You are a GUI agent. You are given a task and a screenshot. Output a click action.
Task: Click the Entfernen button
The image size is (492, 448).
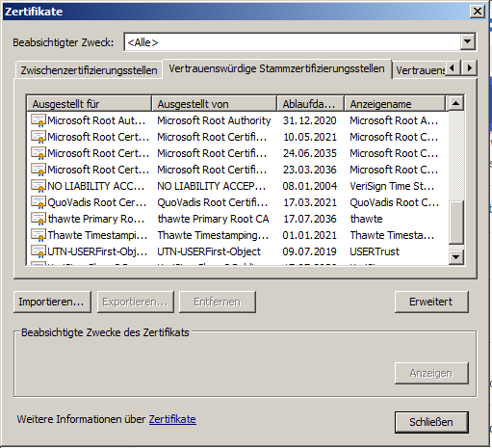[218, 302]
